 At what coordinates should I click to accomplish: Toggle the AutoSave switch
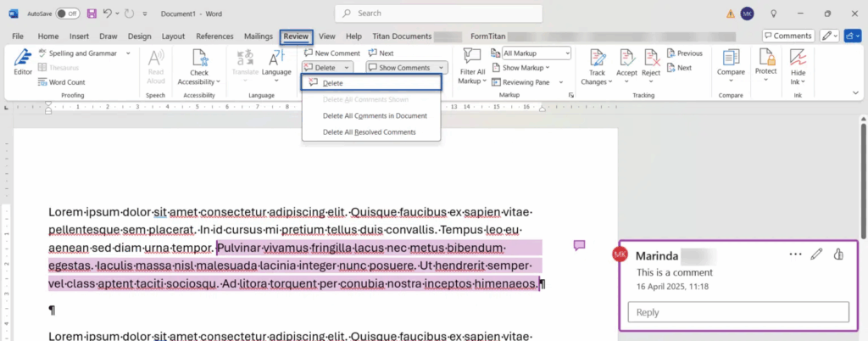coord(68,14)
